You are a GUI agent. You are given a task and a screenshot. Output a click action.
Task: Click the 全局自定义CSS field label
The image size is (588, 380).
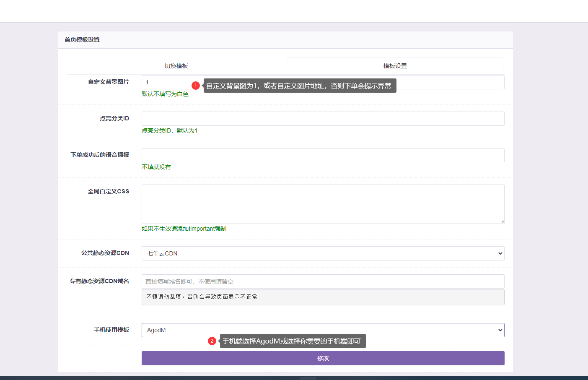108,191
